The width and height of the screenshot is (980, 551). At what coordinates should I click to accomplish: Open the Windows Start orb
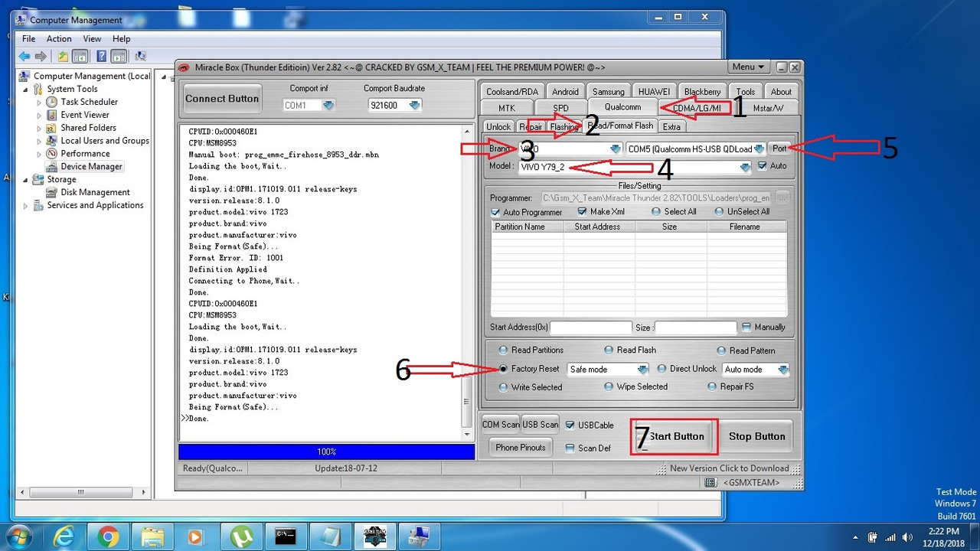pyautogui.click(x=18, y=536)
